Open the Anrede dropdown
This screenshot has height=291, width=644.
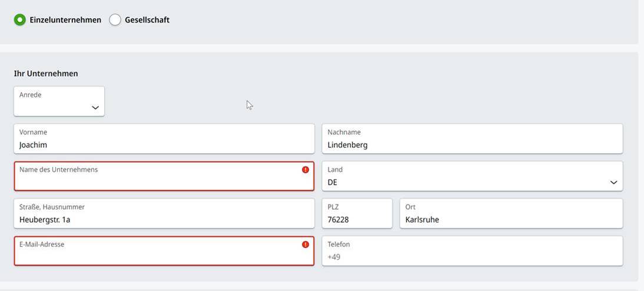59,101
